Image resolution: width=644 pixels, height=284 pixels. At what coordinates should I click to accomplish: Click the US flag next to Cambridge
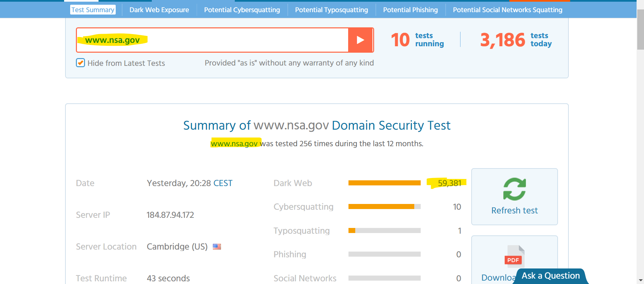tap(217, 247)
